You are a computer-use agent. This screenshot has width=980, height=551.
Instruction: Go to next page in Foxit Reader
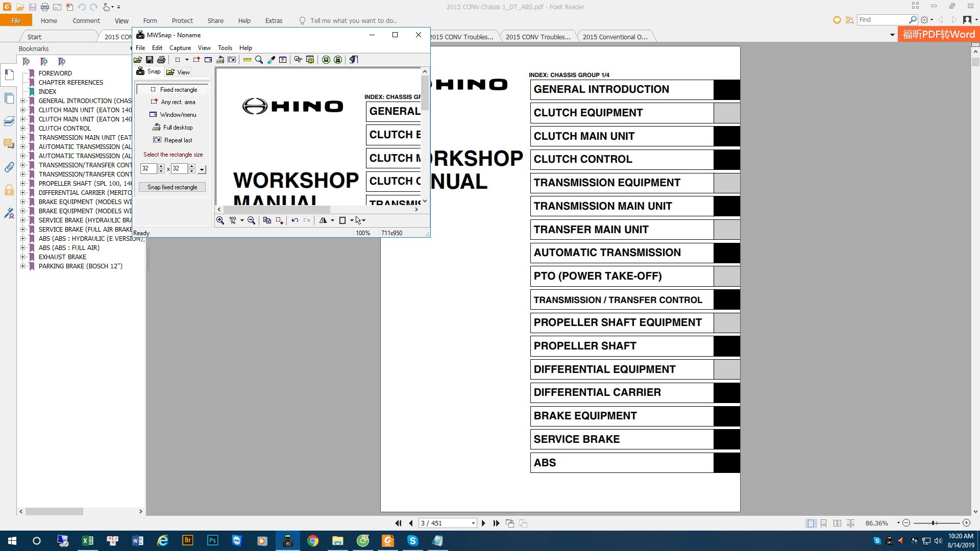483,523
